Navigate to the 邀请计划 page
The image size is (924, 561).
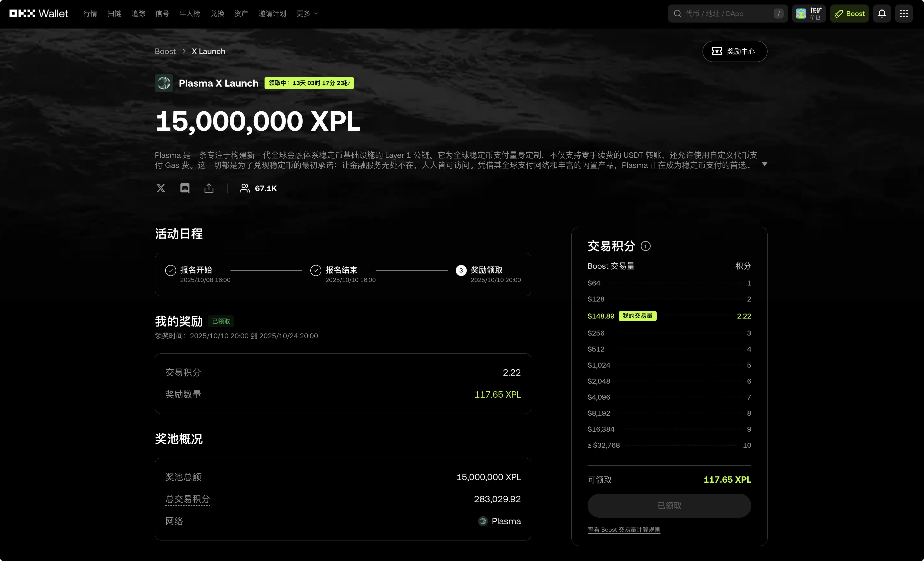272,14
